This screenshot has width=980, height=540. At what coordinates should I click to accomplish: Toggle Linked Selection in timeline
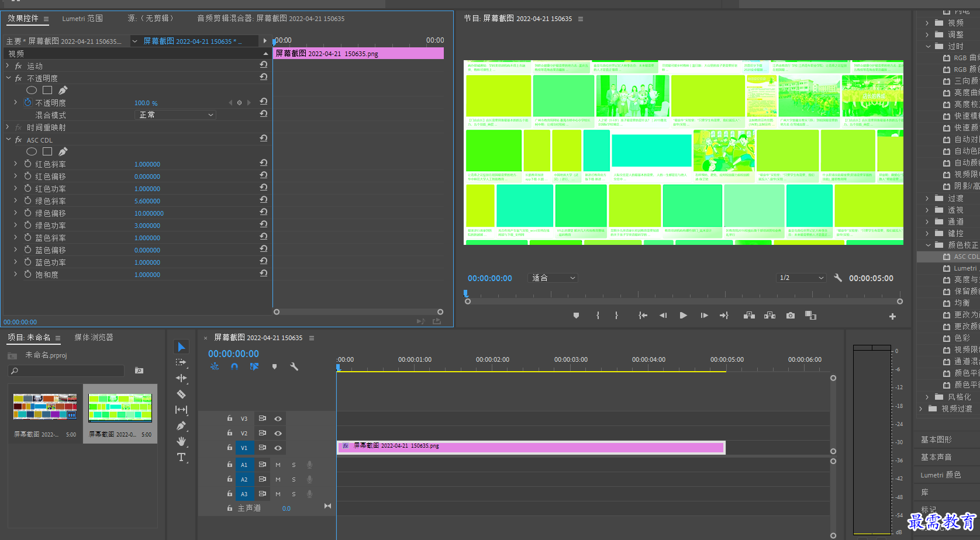254,366
